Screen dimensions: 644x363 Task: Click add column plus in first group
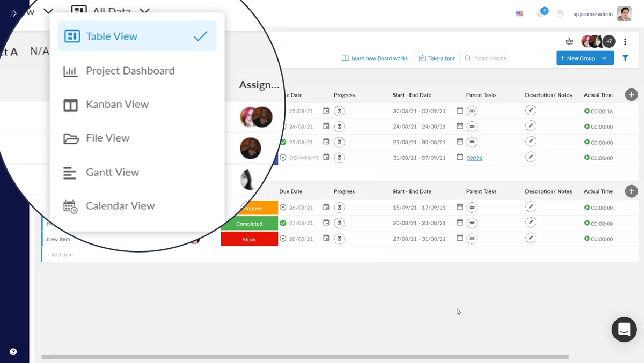632,95
